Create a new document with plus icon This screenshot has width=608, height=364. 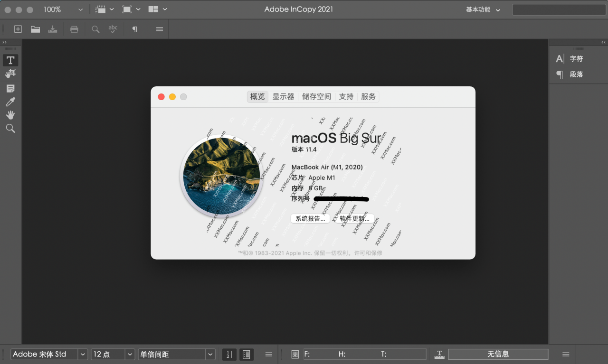coord(18,29)
